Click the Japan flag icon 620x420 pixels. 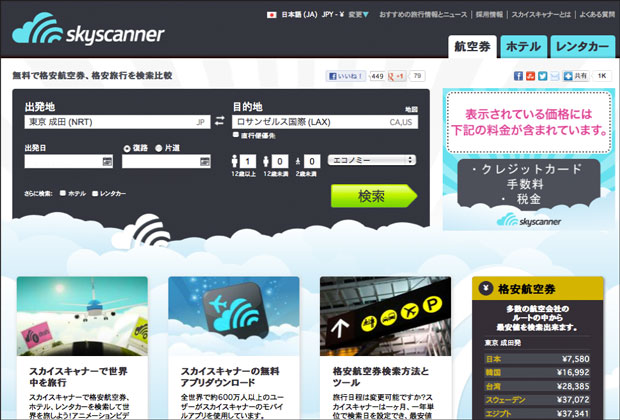click(x=271, y=15)
